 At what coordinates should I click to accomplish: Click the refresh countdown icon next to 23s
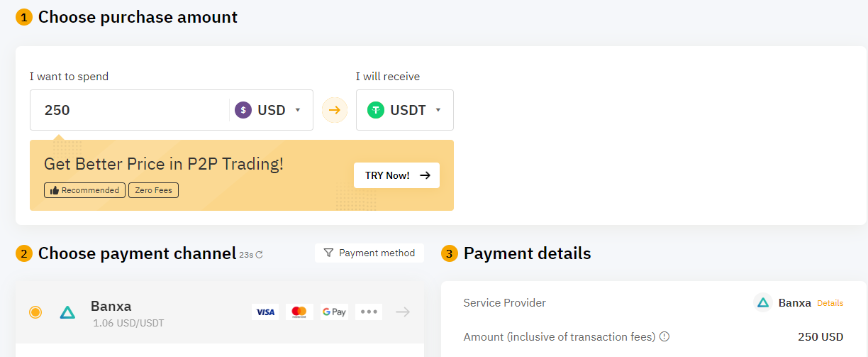(259, 255)
